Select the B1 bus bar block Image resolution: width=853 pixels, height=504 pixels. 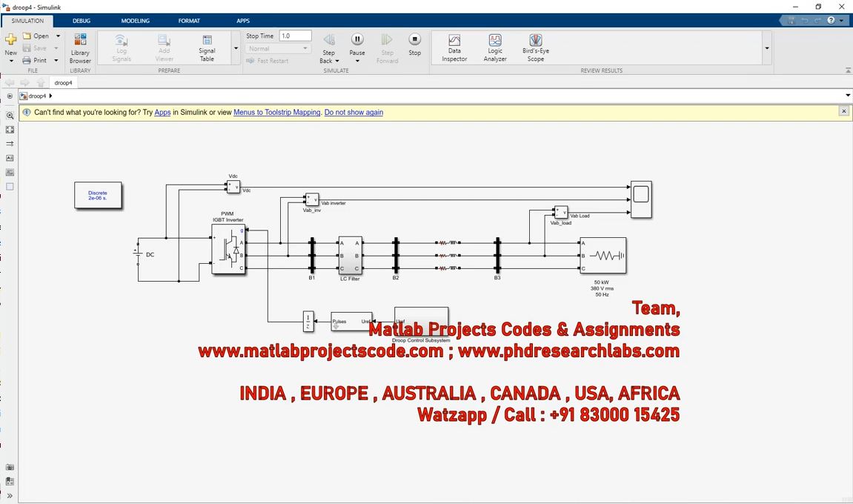[312, 255]
